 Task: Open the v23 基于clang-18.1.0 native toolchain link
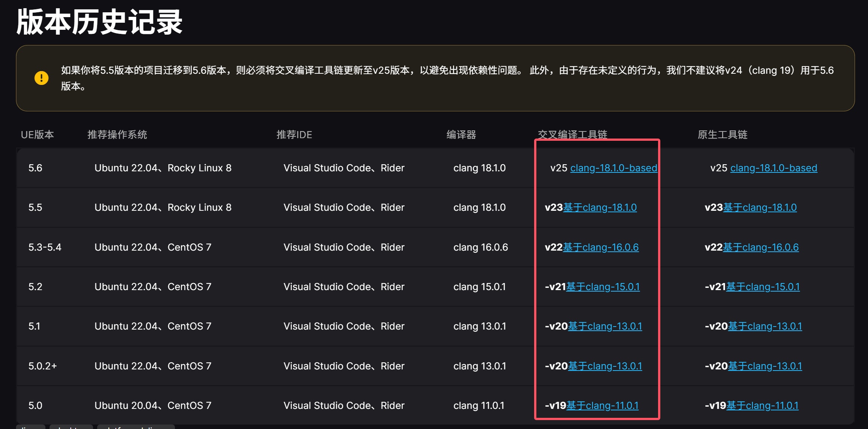[x=760, y=207]
